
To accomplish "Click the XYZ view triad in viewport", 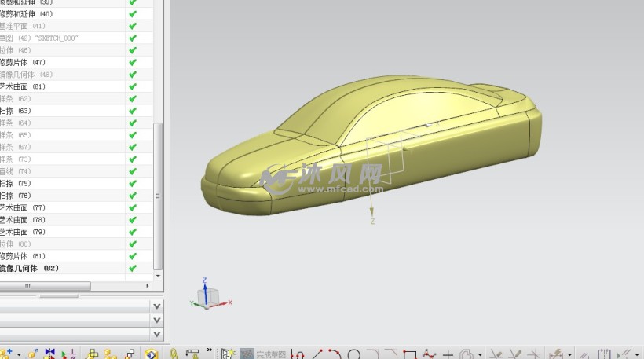I will [x=210, y=294].
